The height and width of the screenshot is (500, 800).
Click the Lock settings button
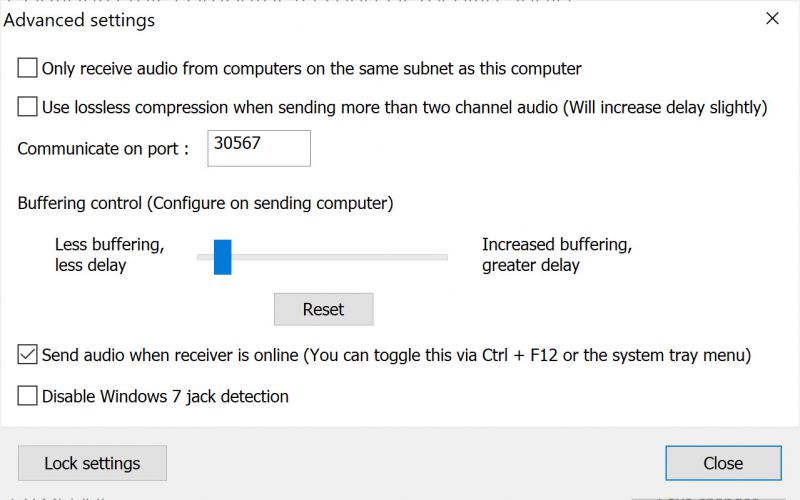[x=92, y=463]
